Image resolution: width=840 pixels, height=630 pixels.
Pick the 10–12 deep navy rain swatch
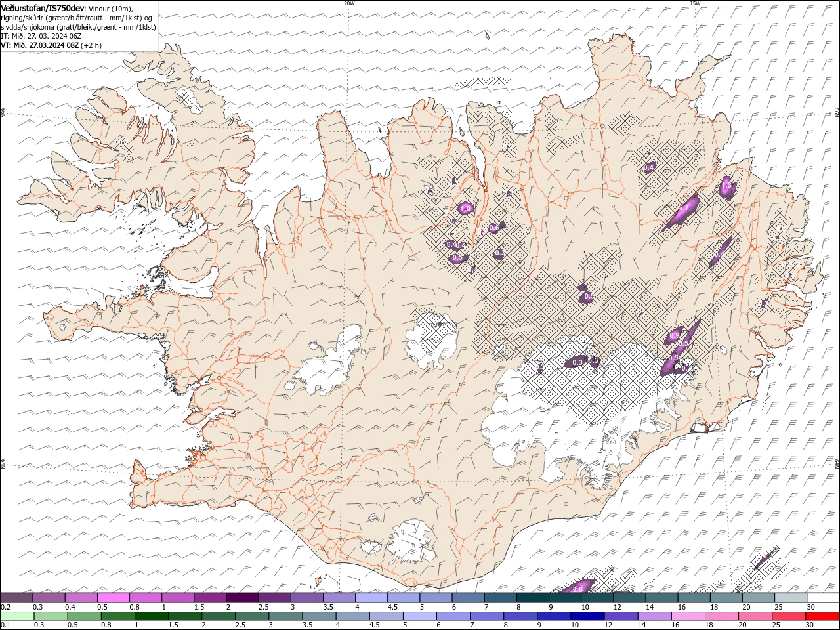pos(587,616)
